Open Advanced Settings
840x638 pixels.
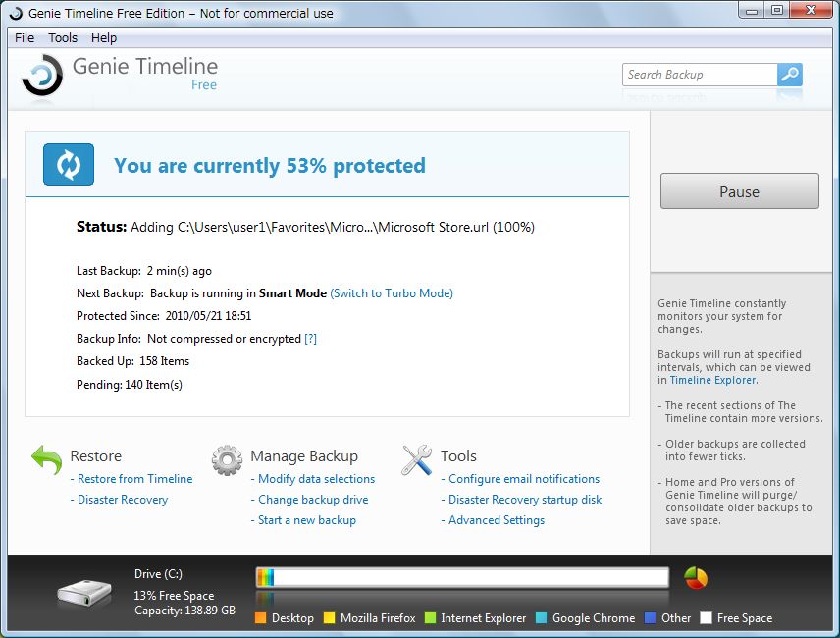click(x=497, y=520)
